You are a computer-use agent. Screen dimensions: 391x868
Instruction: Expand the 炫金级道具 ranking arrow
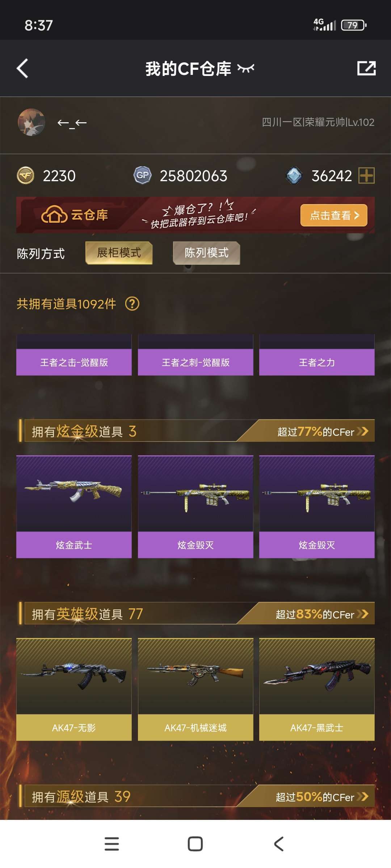[362, 431]
